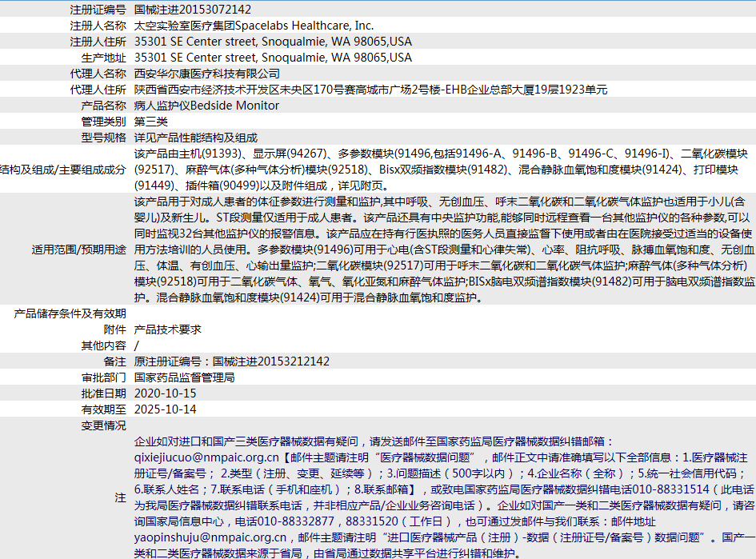Click the intended use paragraph text
The height and width of the screenshot is (559, 756).
(x=444, y=250)
